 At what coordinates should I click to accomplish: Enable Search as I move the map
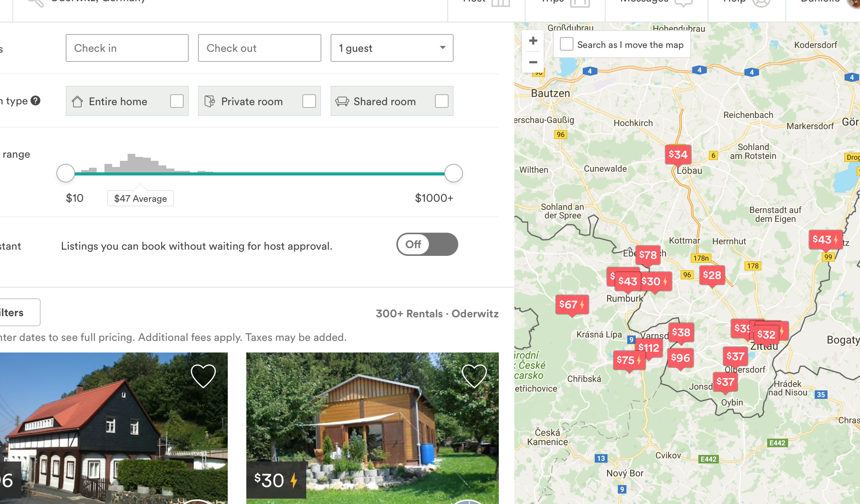click(x=567, y=44)
